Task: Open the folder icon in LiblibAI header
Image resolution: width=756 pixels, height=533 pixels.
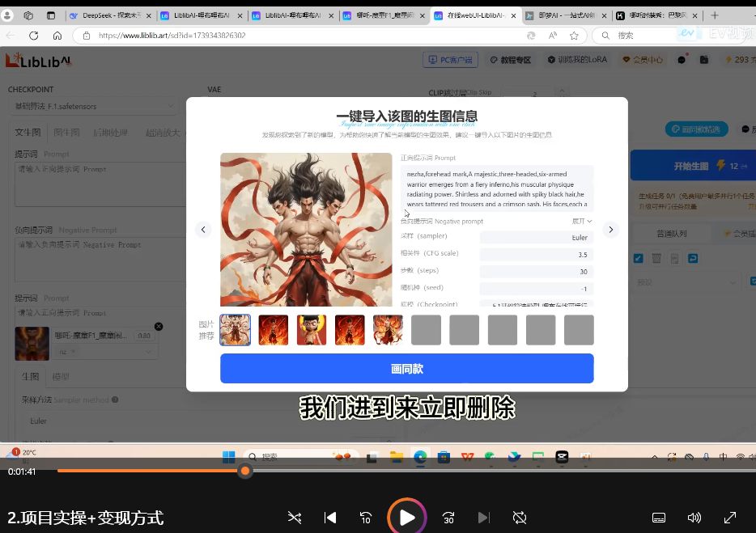Action: [704, 60]
